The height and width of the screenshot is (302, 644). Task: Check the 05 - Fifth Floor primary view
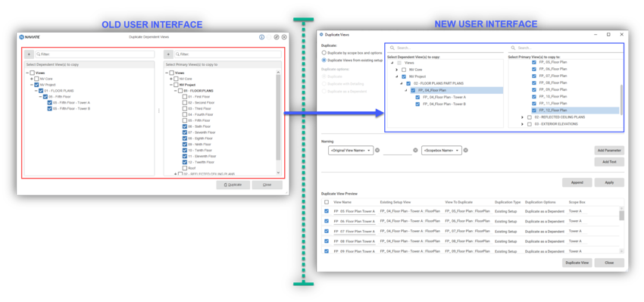pos(185,120)
